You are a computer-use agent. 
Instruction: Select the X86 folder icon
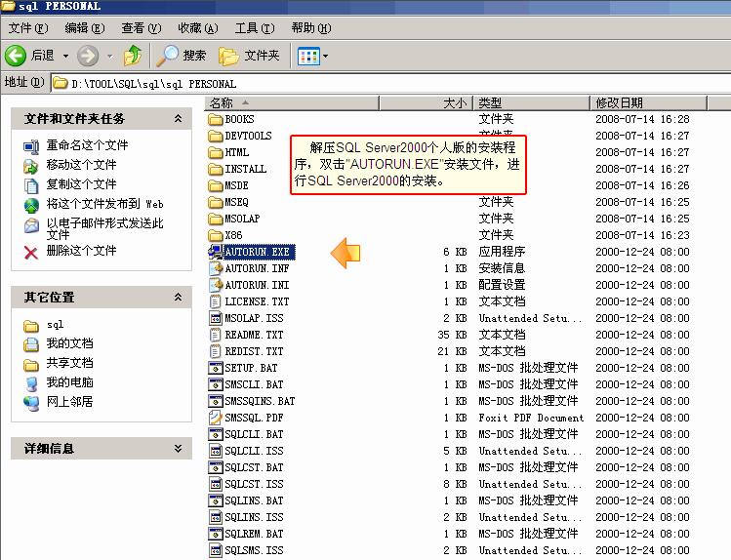(216, 236)
